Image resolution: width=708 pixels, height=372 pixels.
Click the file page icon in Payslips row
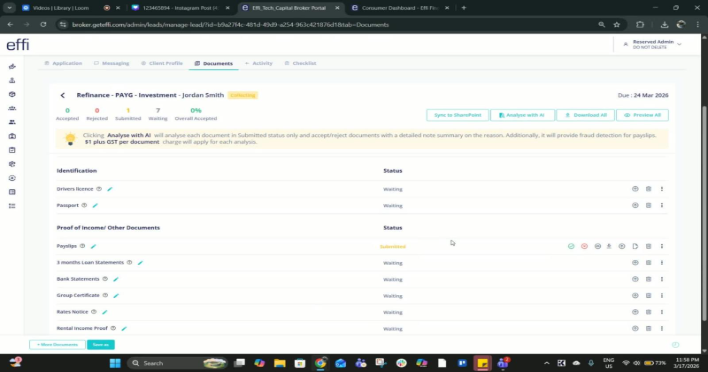635,246
